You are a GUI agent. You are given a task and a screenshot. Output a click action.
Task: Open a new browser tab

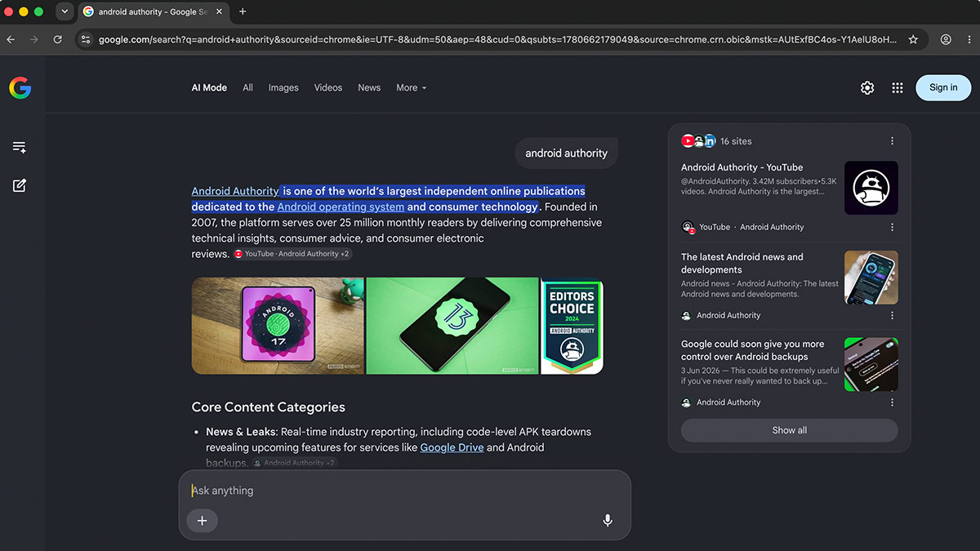click(x=243, y=12)
